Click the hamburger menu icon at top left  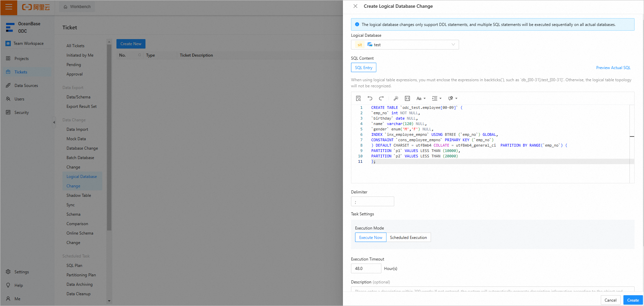[8, 7]
